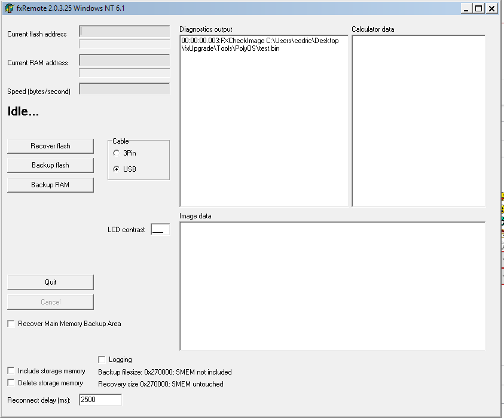Click the greyed-out Cancel button
This screenshot has height=420, width=504.
[50, 302]
